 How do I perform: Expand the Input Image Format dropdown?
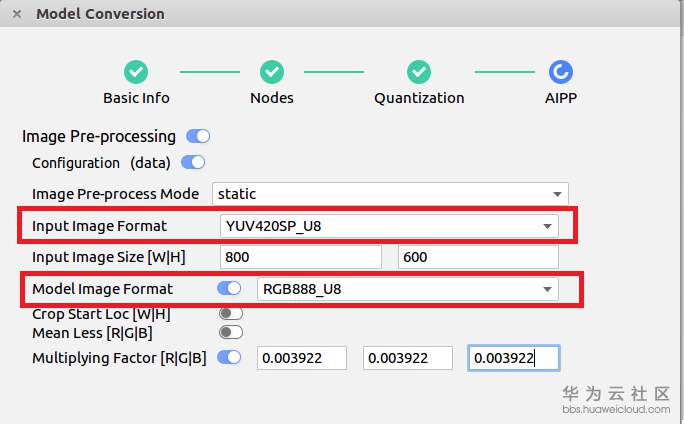point(388,226)
